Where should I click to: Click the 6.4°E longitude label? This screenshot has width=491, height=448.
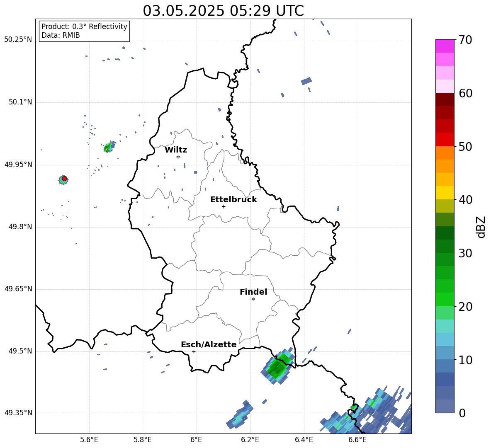(304, 440)
